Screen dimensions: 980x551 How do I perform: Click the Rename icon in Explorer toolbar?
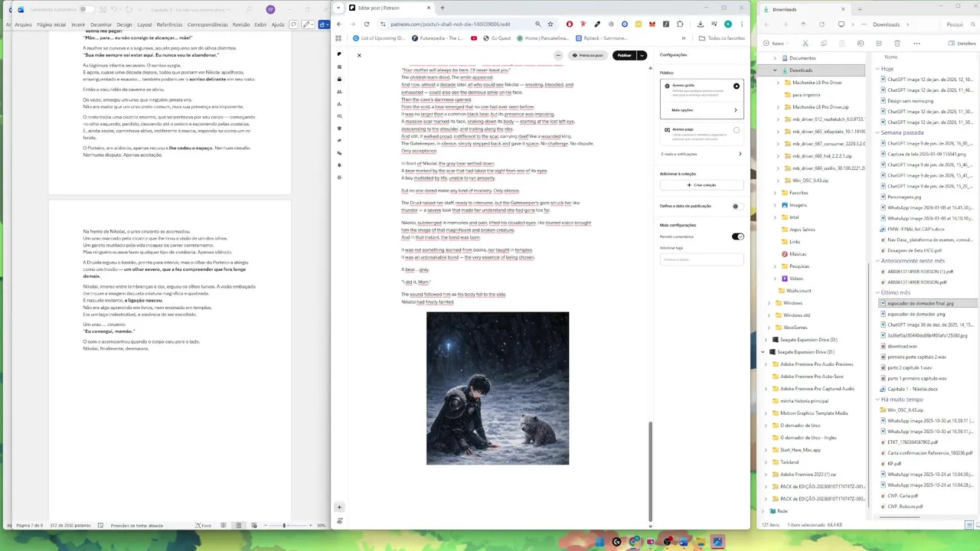(x=861, y=44)
